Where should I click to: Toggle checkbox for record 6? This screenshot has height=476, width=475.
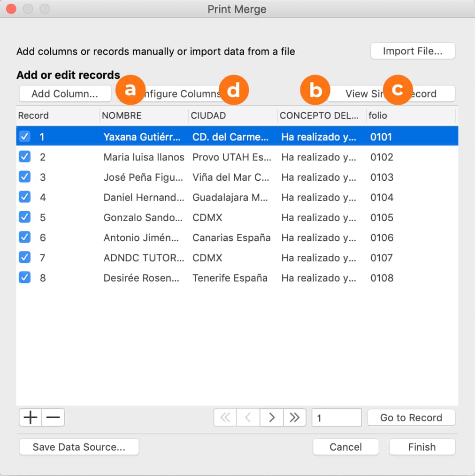(24, 237)
